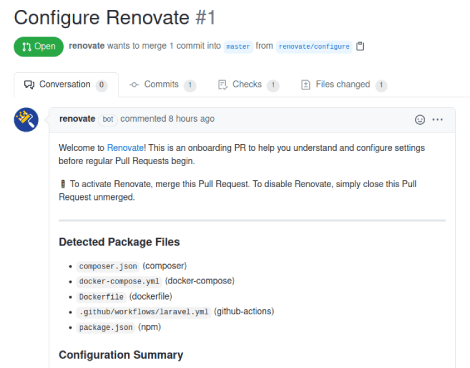Switch to the Files changed tab

[x=344, y=85]
